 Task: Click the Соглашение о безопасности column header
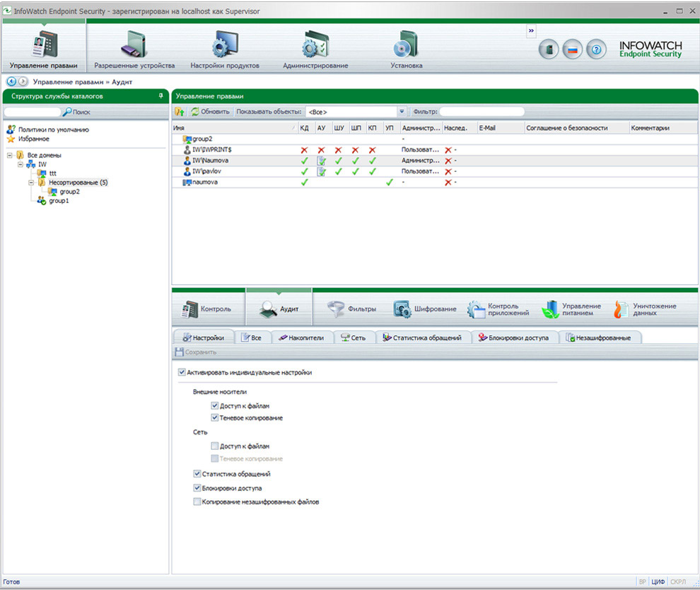tap(576, 128)
